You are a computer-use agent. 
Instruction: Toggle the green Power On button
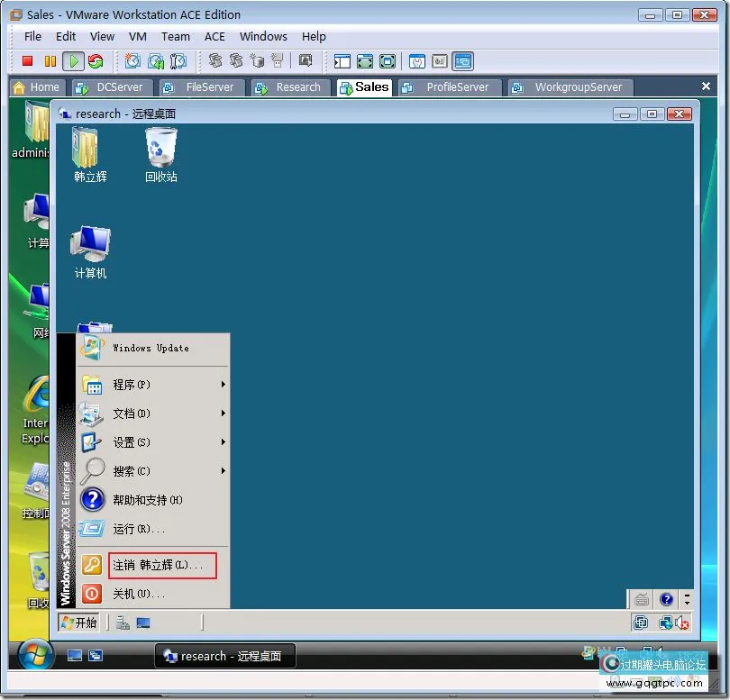(x=71, y=61)
